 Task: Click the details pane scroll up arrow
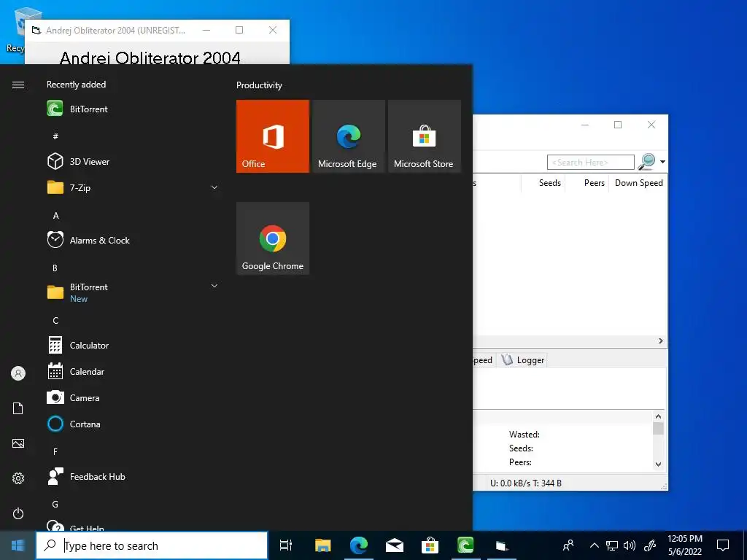pyautogui.click(x=659, y=416)
